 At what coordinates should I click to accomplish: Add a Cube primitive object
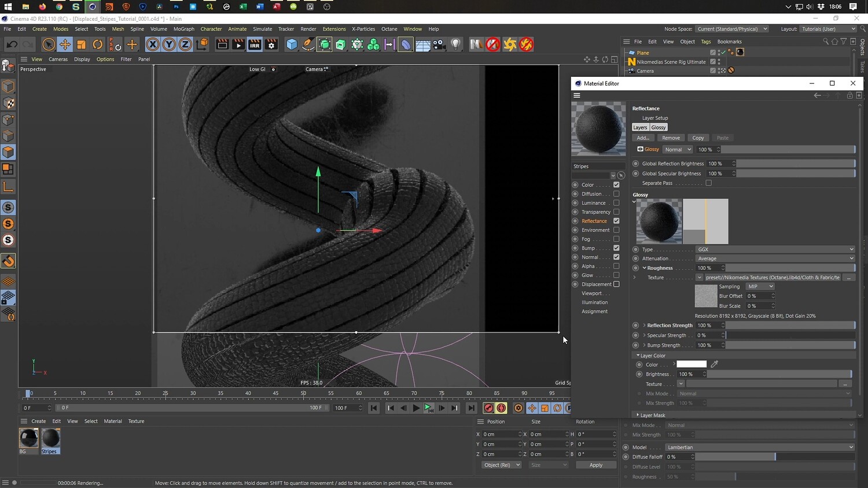292,45
